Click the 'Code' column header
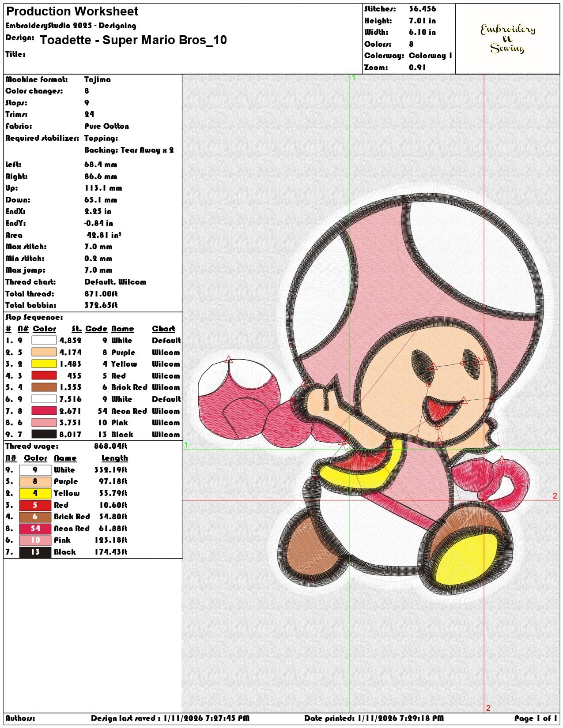The image size is (563, 728). pos(96,329)
